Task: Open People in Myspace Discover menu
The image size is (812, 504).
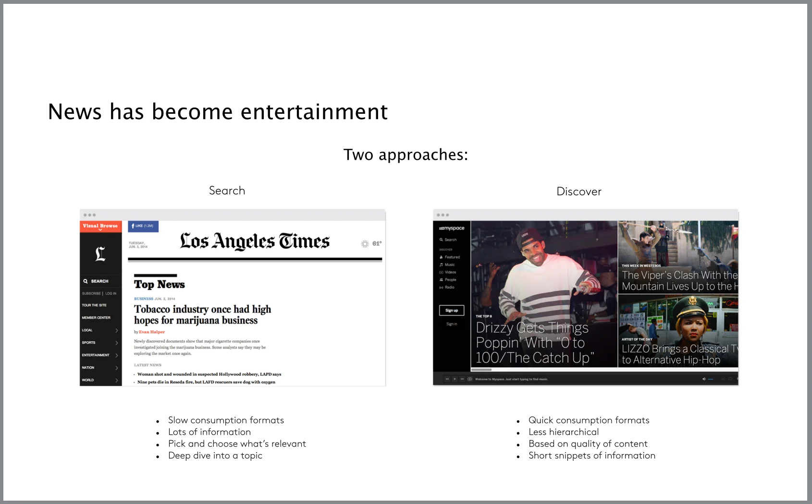Action: click(x=447, y=280)
